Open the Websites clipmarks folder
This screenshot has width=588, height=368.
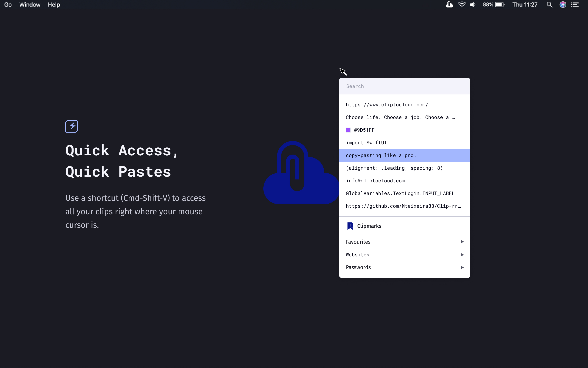(x=404, y=255)
